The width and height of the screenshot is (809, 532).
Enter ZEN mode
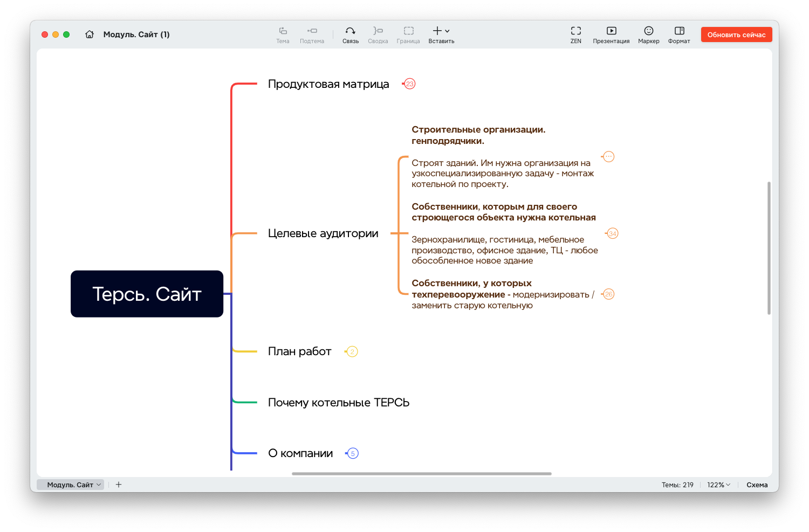(576, 35)
